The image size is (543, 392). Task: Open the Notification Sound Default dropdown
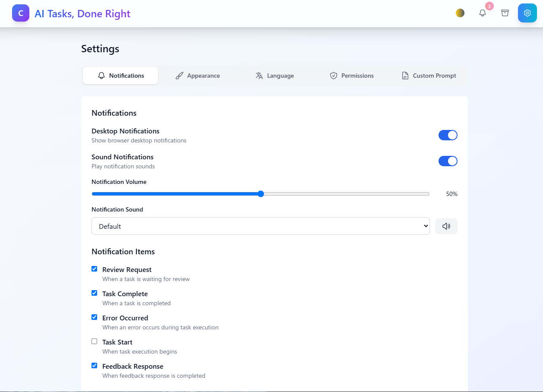[x=261, y=226]
